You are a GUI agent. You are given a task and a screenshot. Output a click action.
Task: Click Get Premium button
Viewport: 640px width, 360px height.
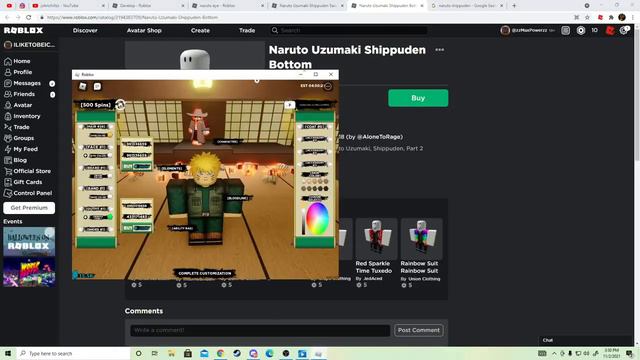click(x=29, y=208)
